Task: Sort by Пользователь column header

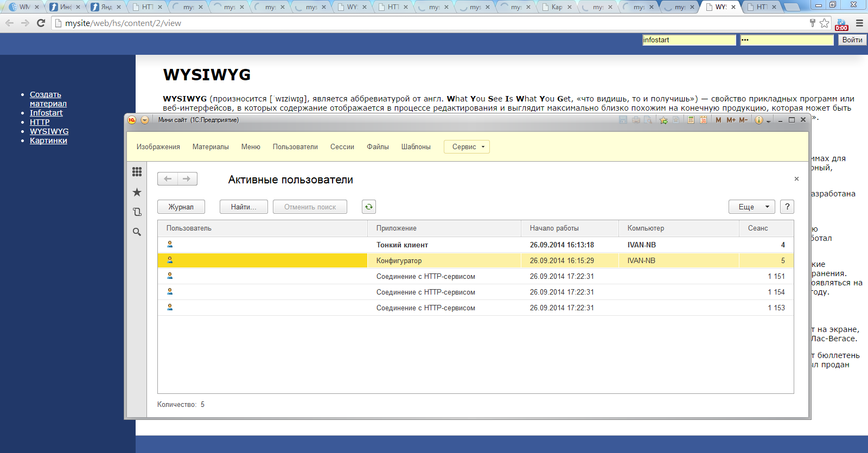Action: pos(263,228)
